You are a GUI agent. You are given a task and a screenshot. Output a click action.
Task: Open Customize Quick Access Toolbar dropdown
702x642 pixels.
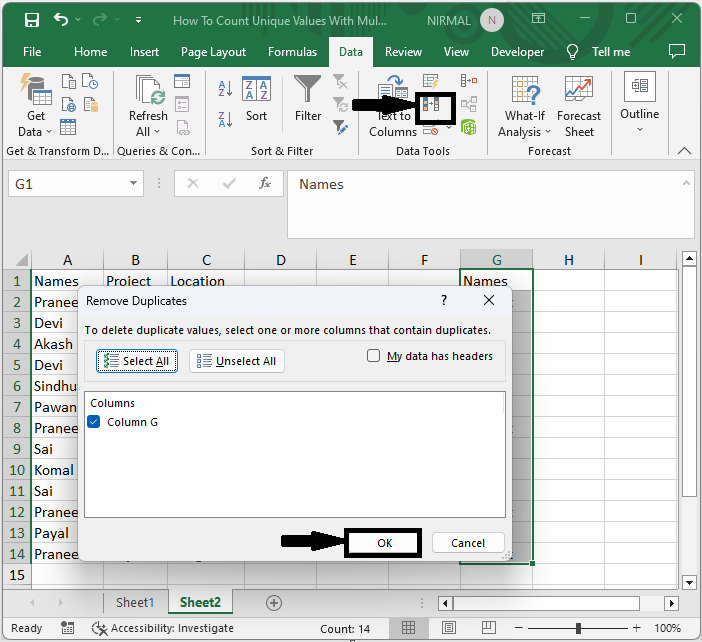[x=138, y=20]
